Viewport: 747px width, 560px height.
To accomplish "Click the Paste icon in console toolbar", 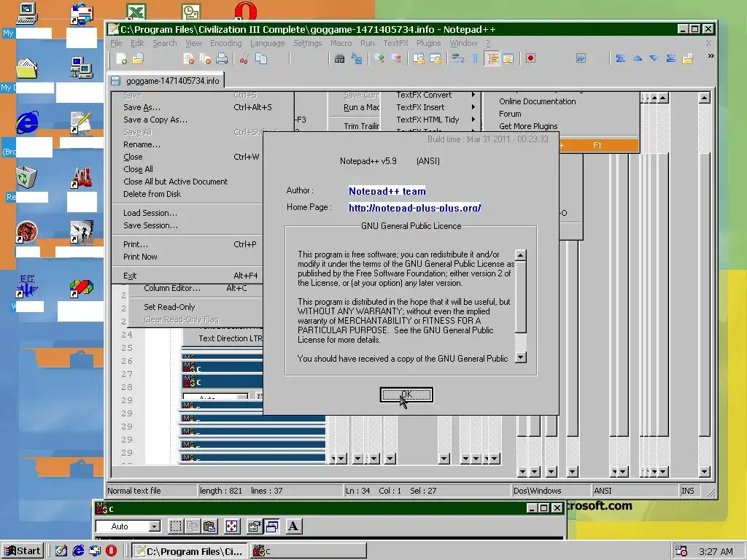I will (209, 526).
